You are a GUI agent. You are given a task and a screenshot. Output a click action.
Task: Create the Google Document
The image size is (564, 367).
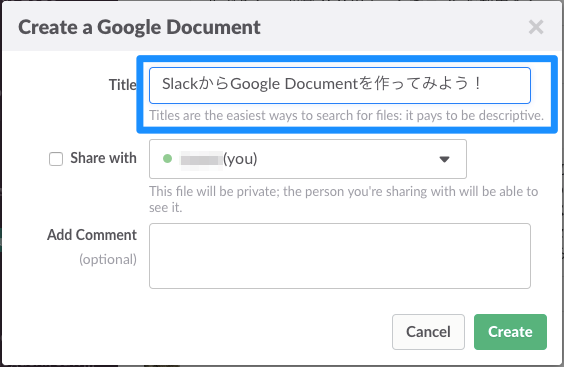click(510, 332)
